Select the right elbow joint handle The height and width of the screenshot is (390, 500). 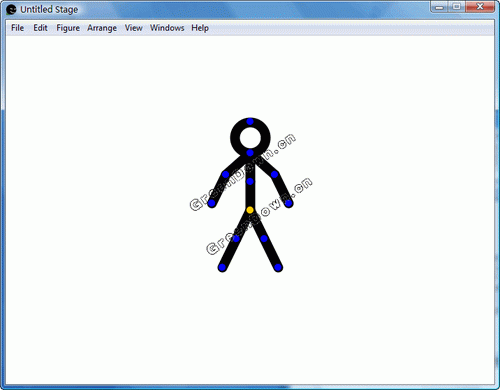click(x=274, y=174)
